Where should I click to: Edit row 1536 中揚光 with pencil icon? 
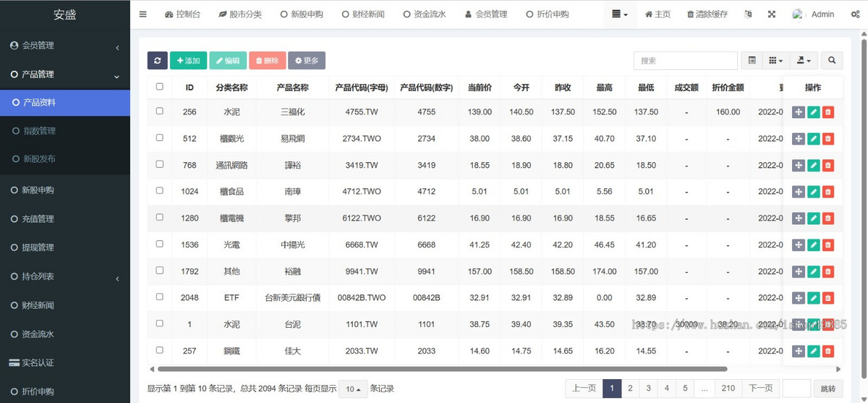pyautogui.click(x=813, y=245)
